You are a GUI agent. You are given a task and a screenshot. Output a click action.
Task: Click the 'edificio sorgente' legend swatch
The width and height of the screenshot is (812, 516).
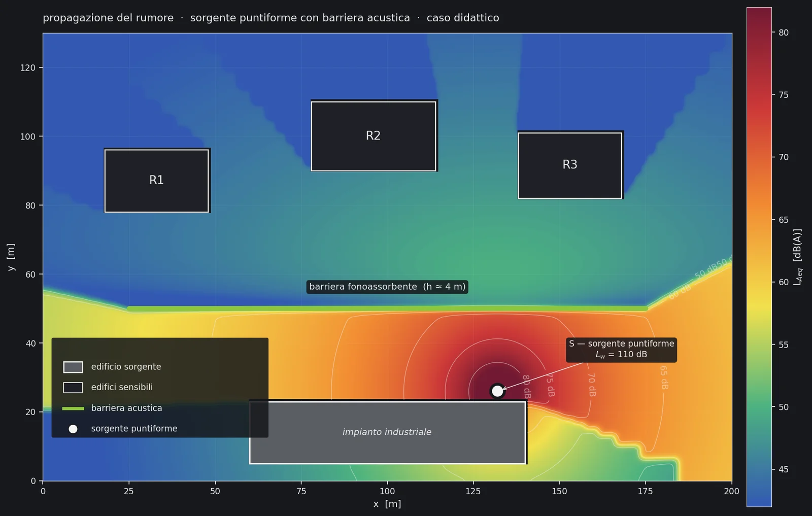pos(73,367)
